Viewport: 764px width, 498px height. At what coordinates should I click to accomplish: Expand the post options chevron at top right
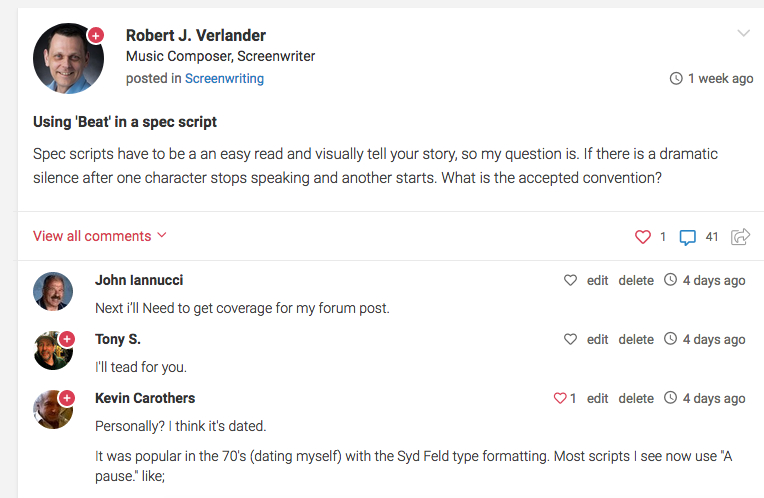pos(743,33)
